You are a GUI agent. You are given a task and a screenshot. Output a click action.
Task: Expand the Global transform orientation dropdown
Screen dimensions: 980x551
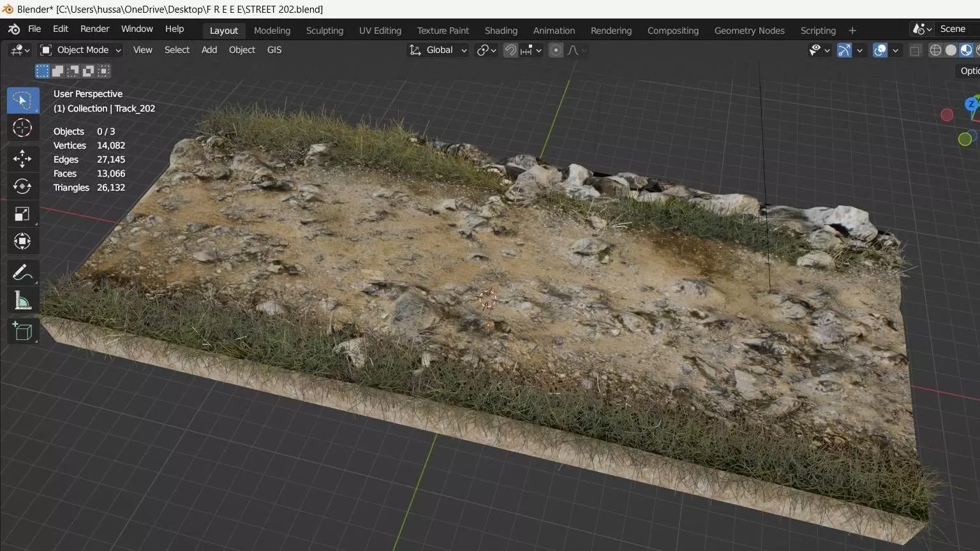tap(439, 50)
